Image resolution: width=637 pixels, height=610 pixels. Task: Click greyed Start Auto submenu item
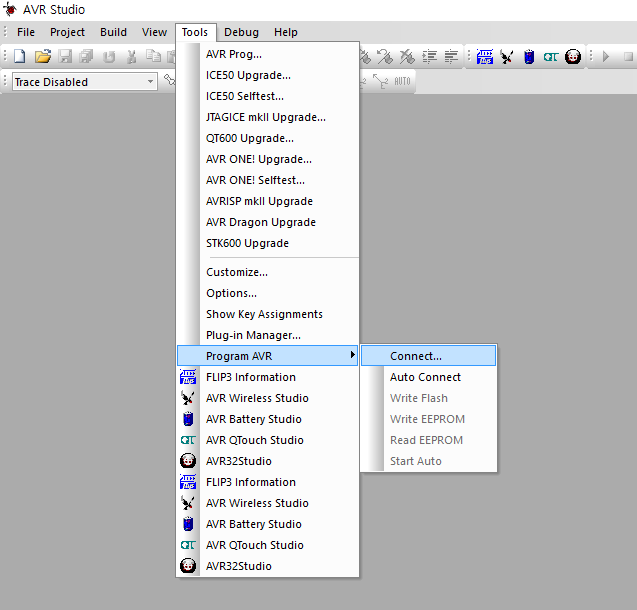428,461
